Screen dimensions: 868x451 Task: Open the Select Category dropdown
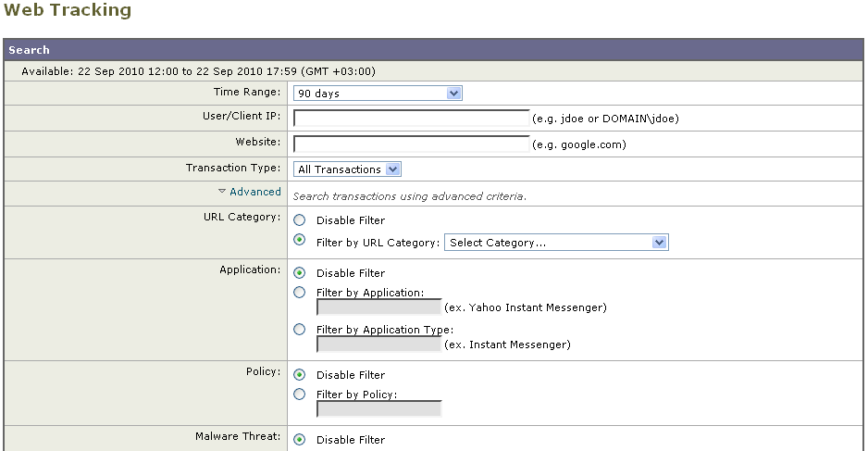pos(556,242)
